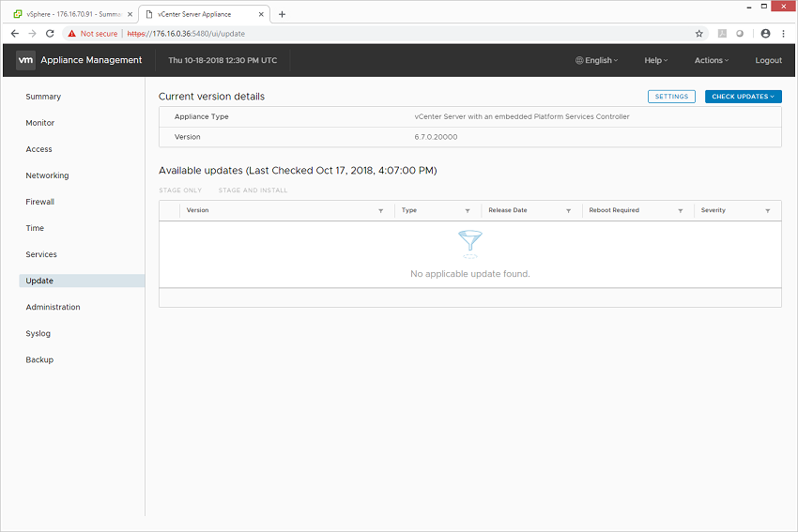798x532 pixels.
Task: Click the SETTINGS button
Action: [671, 97]
